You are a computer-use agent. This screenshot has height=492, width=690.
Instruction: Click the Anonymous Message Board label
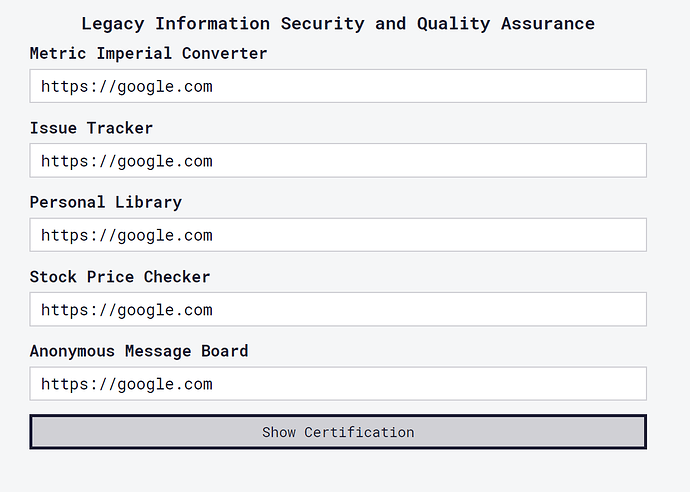point(138,351)
